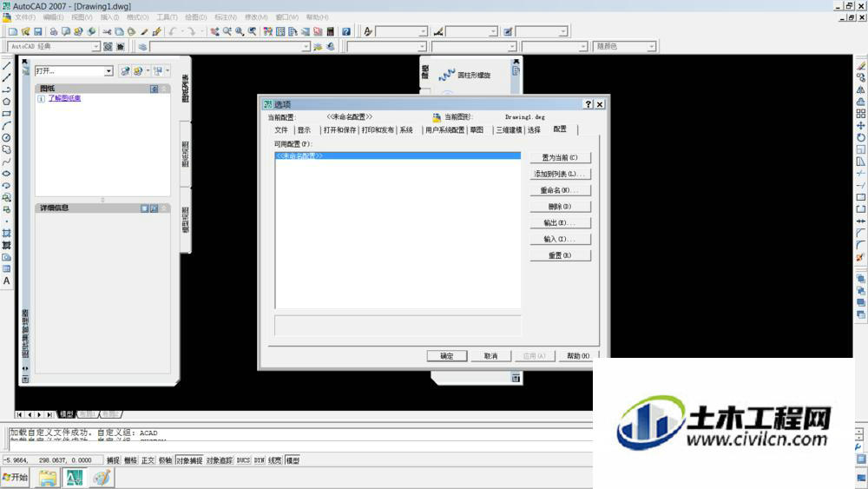Open the color control dropdown in properties toolbar
This screenshot has height=489, width=868.
pyautogui.click(x=422, y=47)
